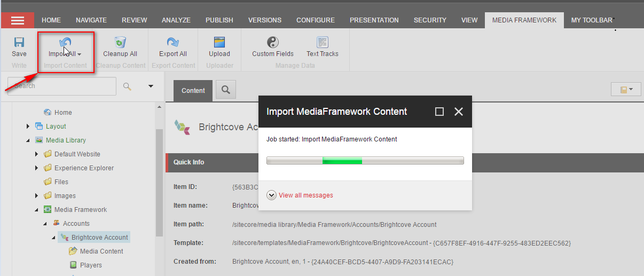Click the Created from value text
Screen dimensions: 644x276
coord(343,262)
